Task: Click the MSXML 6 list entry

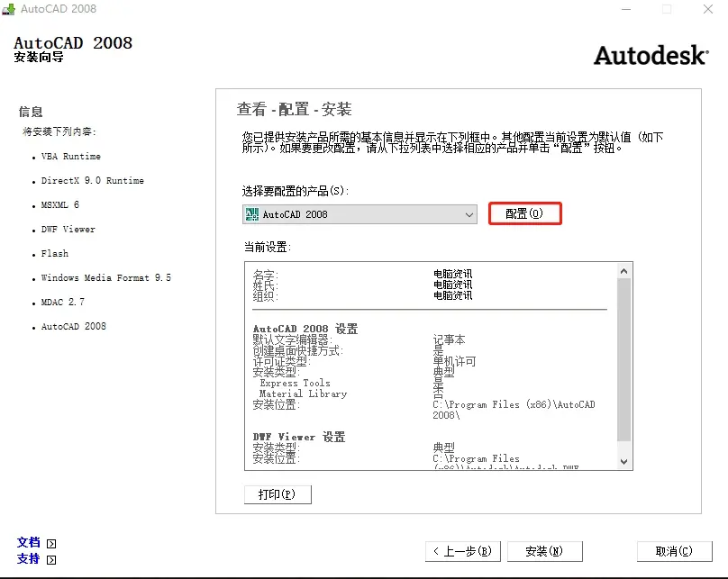Action: tap(59, 204)
